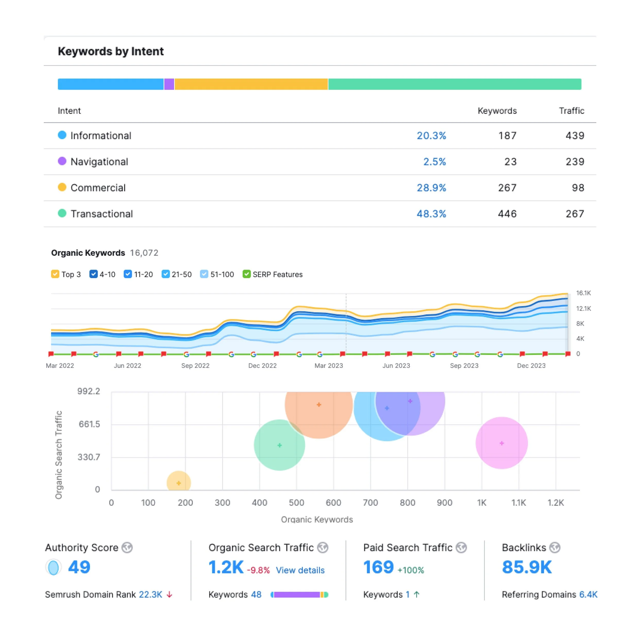Click globe icon beside Paid Search Traffic
This screenshot has width=644, height=644.
(x=461, y=548)
